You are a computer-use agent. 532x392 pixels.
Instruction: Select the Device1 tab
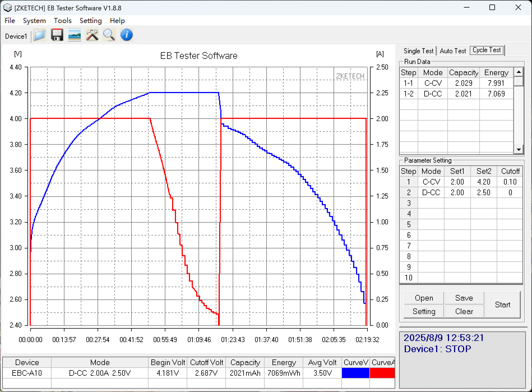click(16, 36)
